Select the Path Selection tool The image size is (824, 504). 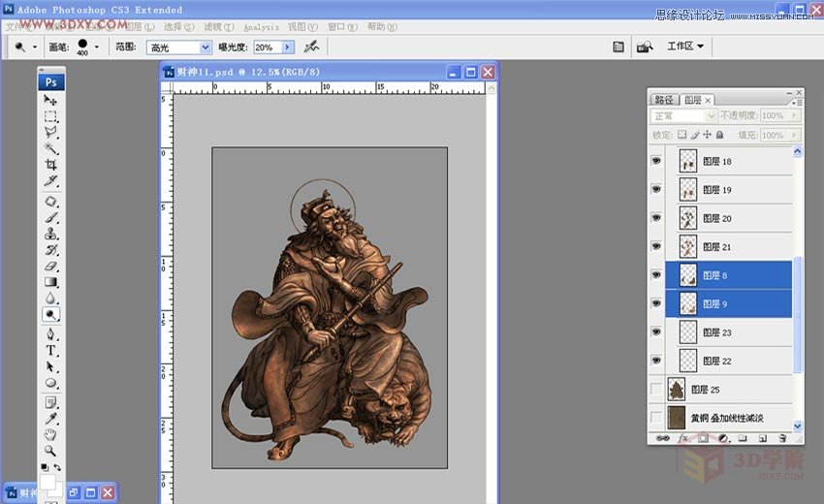point(50,366)
